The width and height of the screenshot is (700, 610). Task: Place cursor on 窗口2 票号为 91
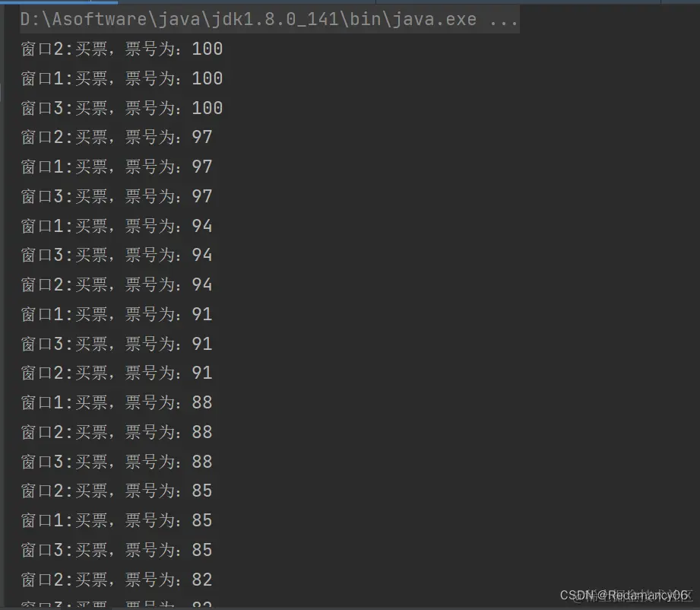point(116,373)
